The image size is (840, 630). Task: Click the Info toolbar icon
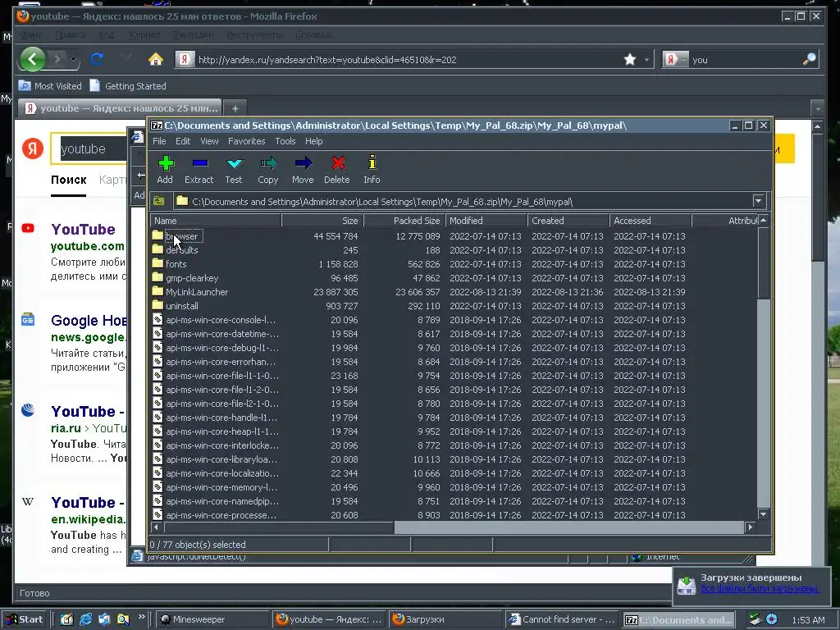click(372, 163)
